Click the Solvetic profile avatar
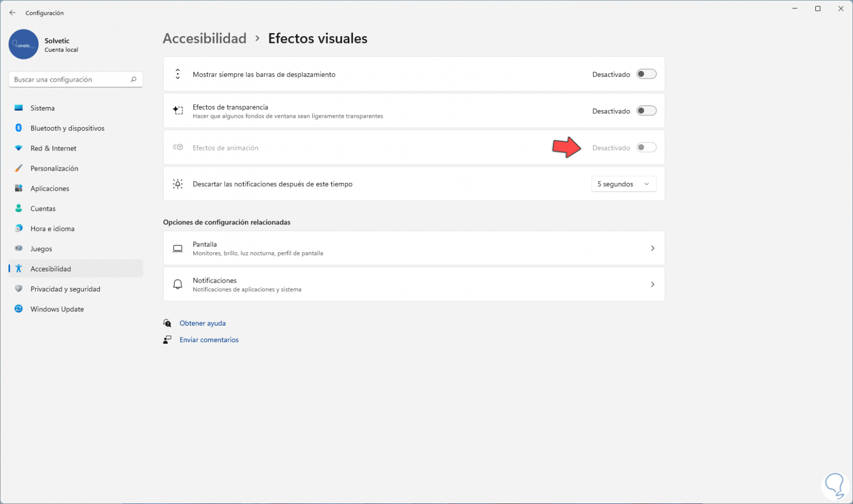Image resolution: width=853 pixels, height=504 pixels. point(24,44)
